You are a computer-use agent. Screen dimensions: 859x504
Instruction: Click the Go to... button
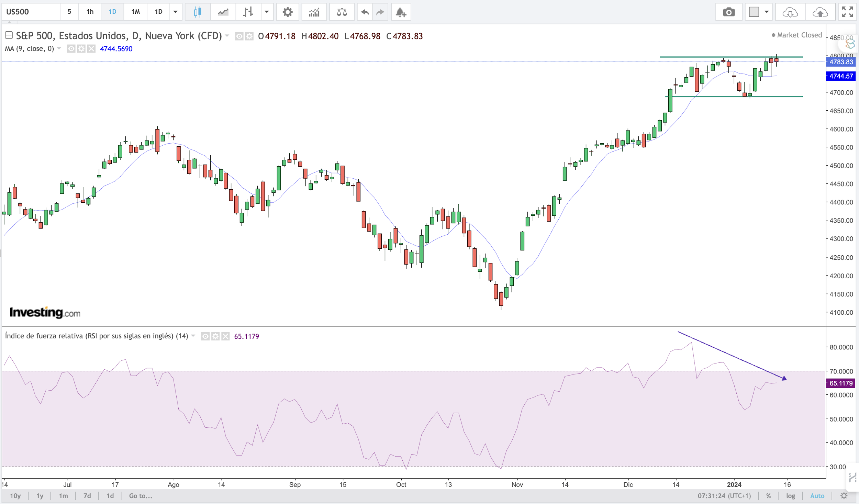point(140,496)
